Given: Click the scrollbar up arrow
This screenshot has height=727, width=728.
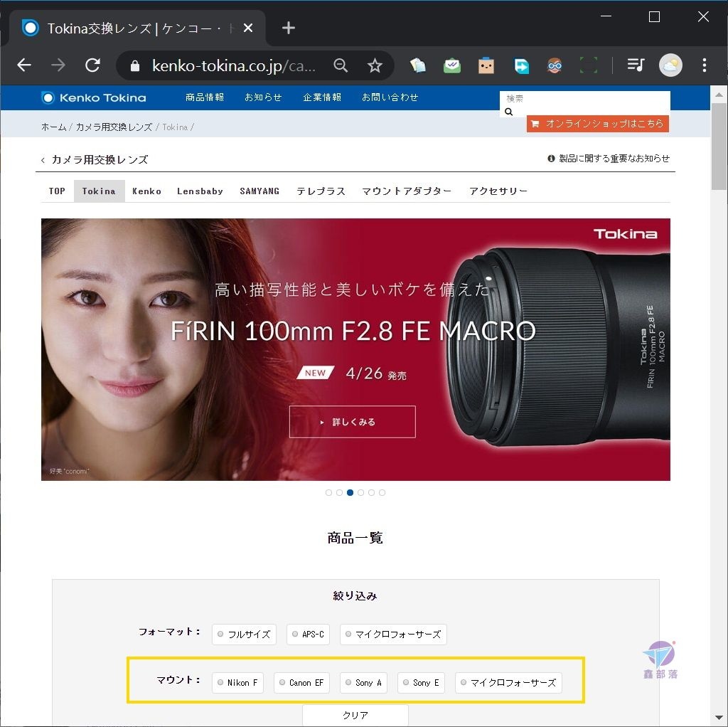Looking at the screenshot, I should 719,95.
